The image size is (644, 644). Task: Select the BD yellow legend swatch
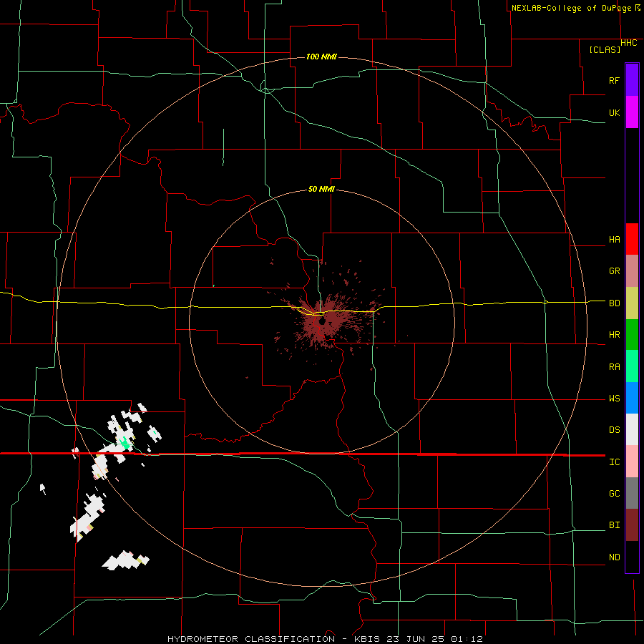pyautogui.click(x=632, y=303)
